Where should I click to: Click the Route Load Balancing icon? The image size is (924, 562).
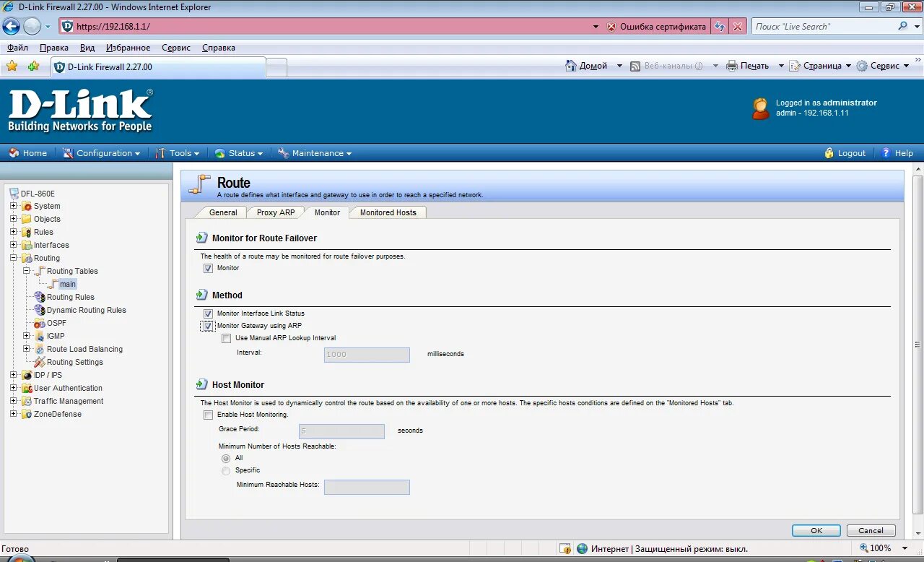click(x=40, y=349)
